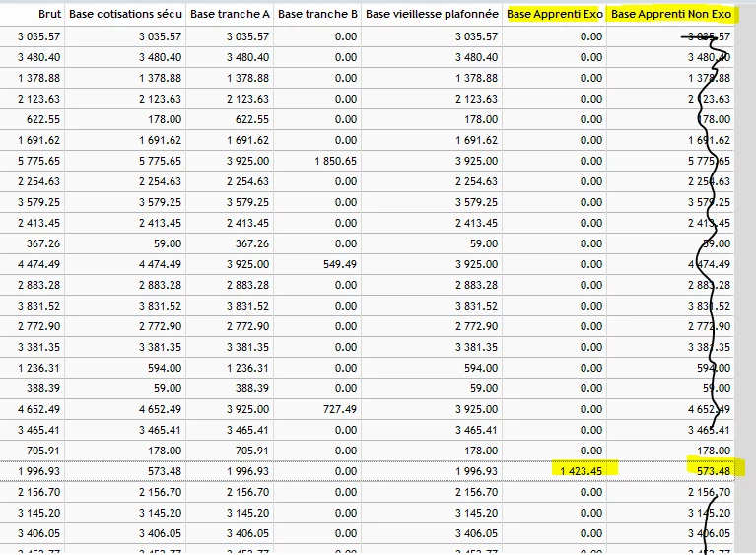Select 2 123.63 in Base cotisations sécu
The width and height of the screenshot is (756, 555).
(160, 100)
